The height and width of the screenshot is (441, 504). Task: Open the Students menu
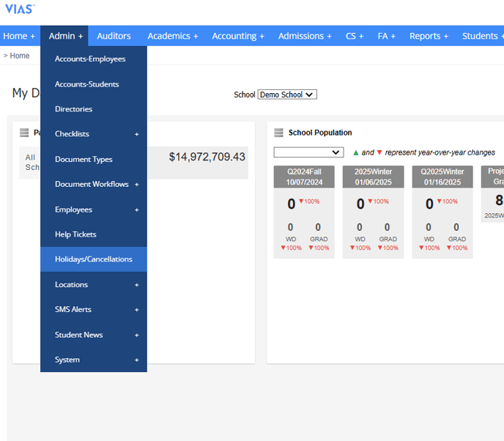481,36
